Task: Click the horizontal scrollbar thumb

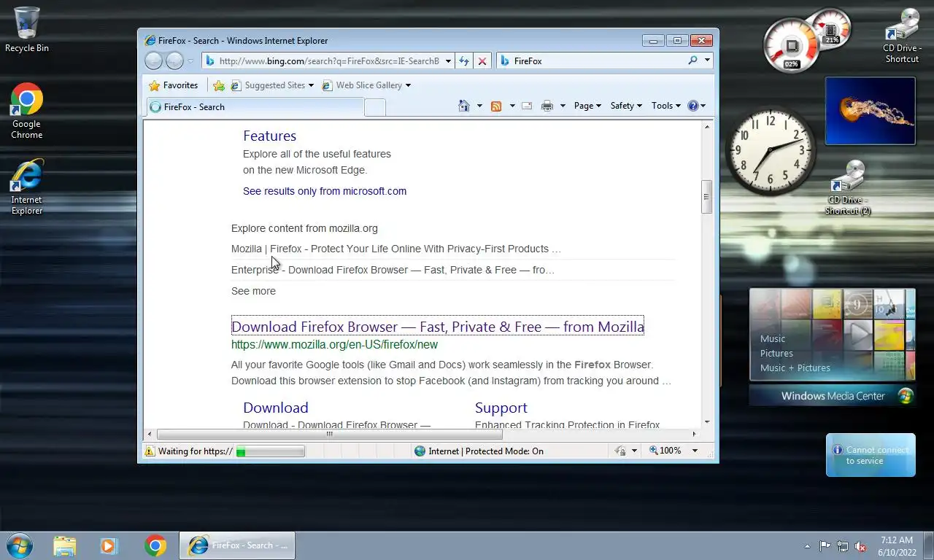Action: pos(329,434)
